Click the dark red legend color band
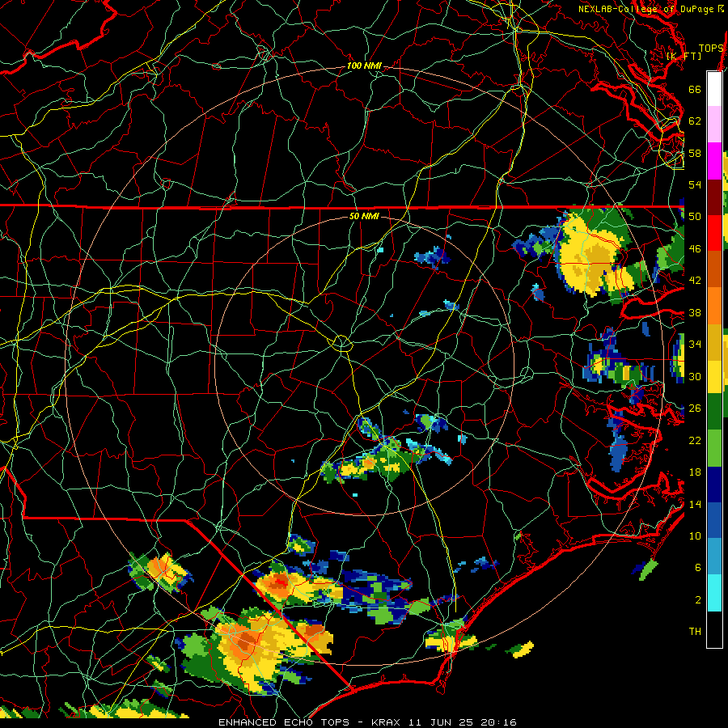Screen dimensions: 728x728 tap(714, 197)
